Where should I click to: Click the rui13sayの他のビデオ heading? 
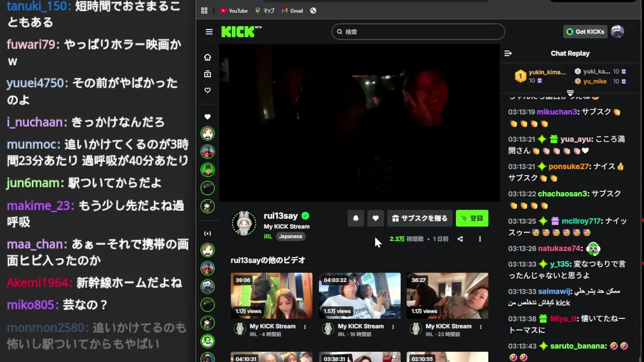(268, 260)
